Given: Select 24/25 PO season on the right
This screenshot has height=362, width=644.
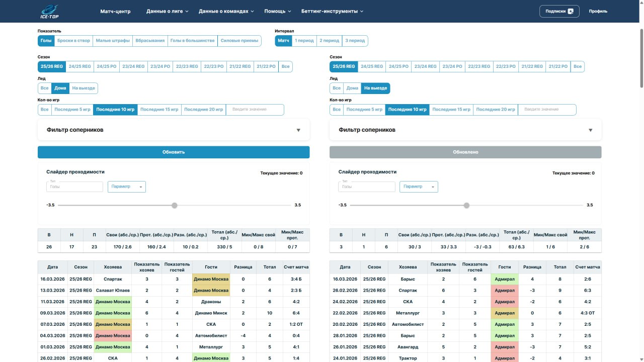Looking at the screenshot, I should [x=398, y=66].
